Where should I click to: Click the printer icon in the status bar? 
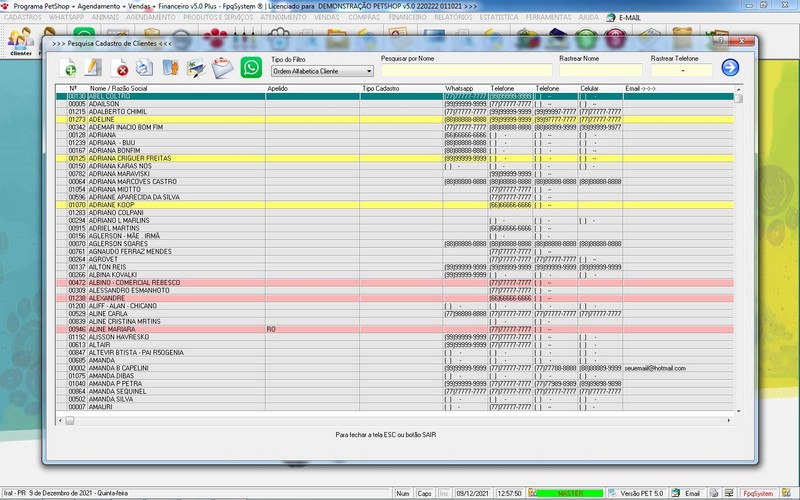(714, 493)
